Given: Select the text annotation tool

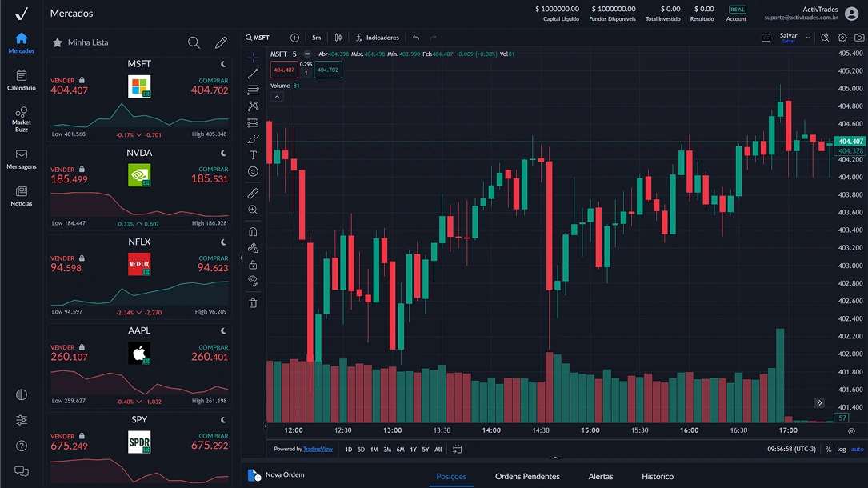Looking at the screenshot, I should (x=253, y=155).
